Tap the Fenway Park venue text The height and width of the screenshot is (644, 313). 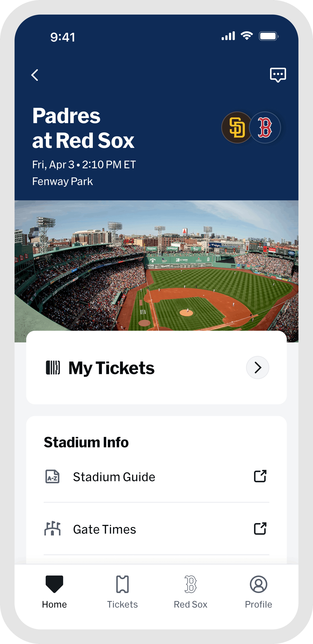(x=63, y=181)
